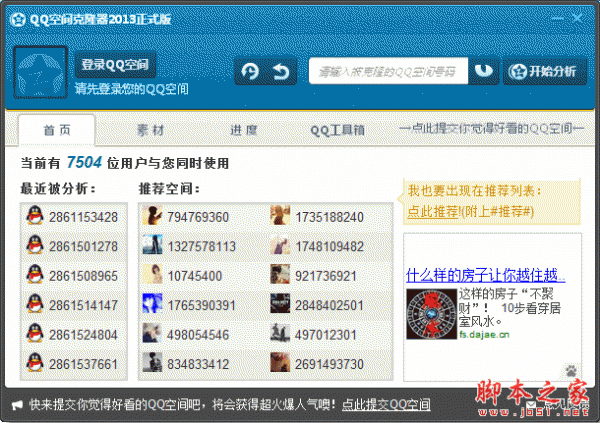
Task: Open recommended space 921736921
Action: click(x=326, y=276)
